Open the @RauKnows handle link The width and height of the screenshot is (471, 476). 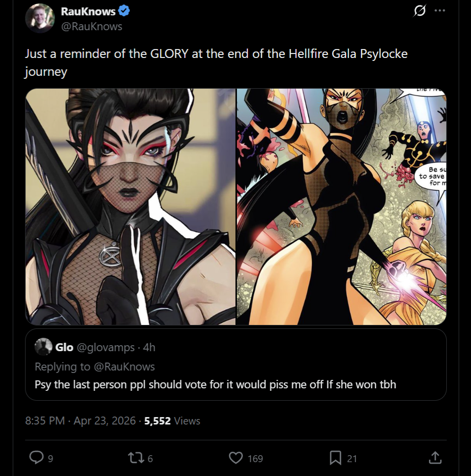coord(91,26)
